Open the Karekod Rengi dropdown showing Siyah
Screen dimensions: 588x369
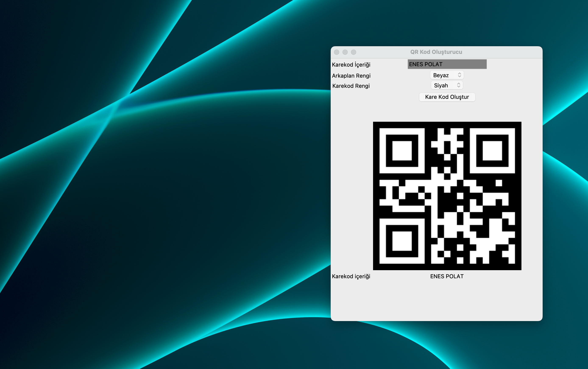tap(447, 85)
